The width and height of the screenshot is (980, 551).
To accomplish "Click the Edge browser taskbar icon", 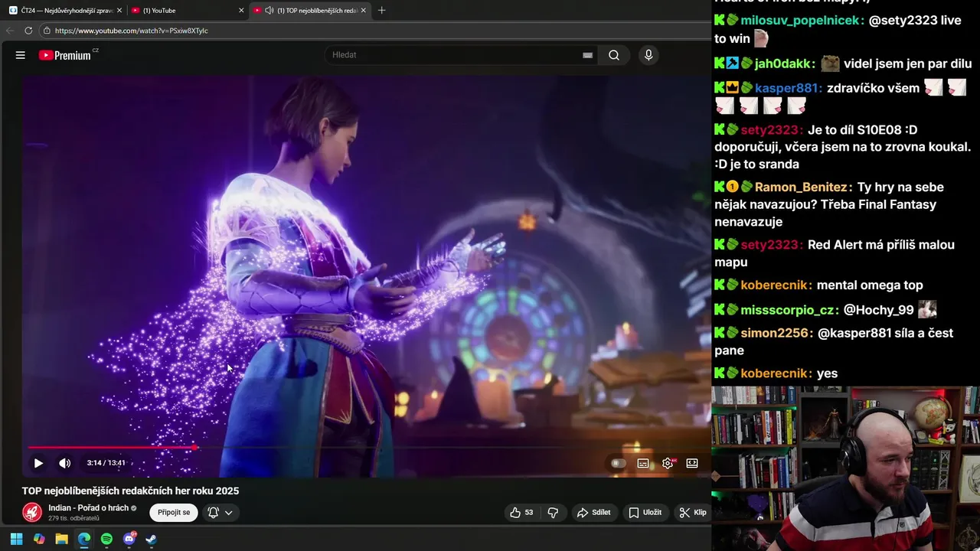I will [x=84, y=539].
